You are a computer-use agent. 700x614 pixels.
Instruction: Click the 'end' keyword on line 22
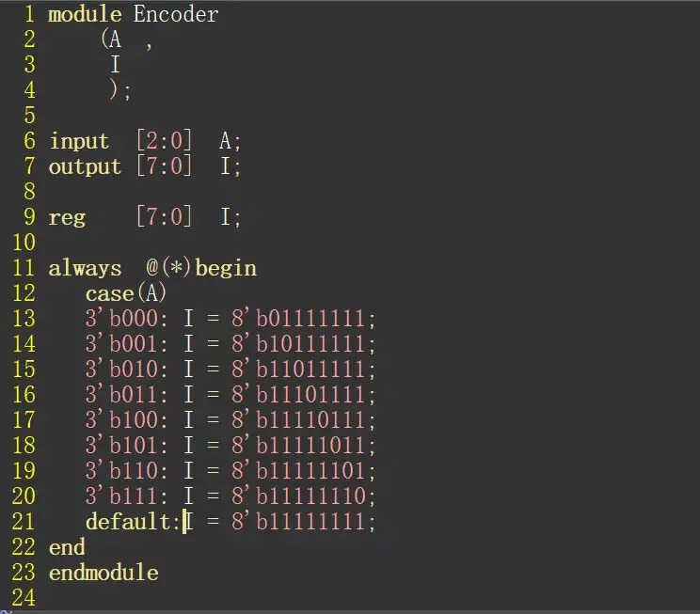coord(67,547)
